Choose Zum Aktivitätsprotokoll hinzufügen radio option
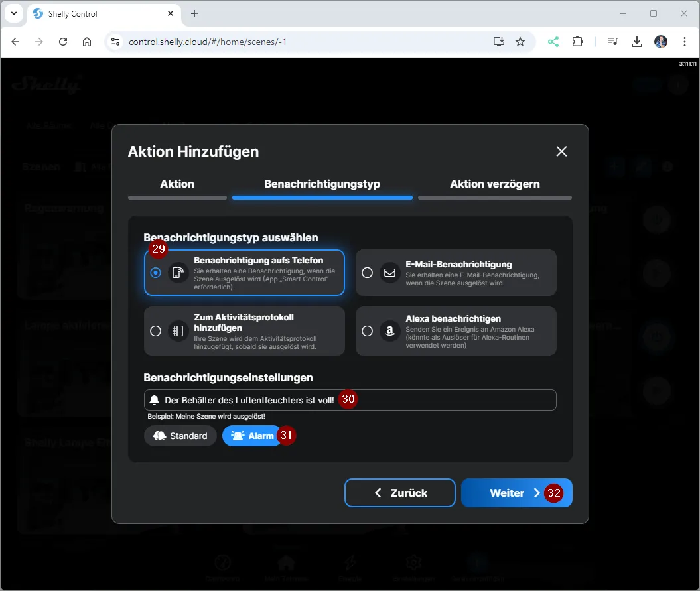This screenshot has width=700, height=591. coord(156,331)
